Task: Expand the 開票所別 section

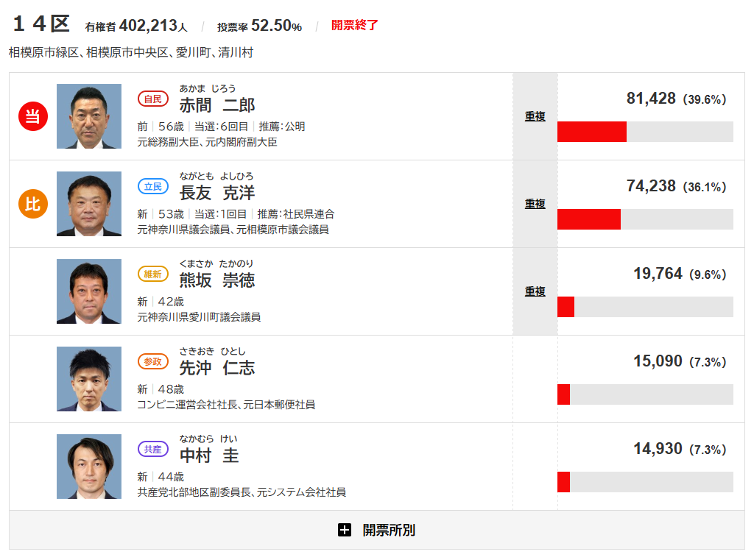Action: point(388,530)
